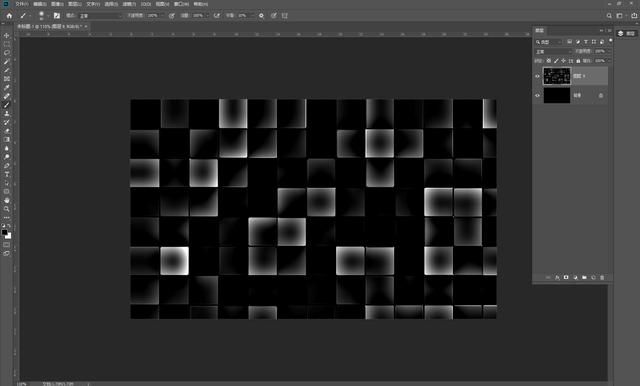The height and width of the screenshot is (386, 640).
Task: Click the search magnifier icon at top right
Action: tap(609, 16)
